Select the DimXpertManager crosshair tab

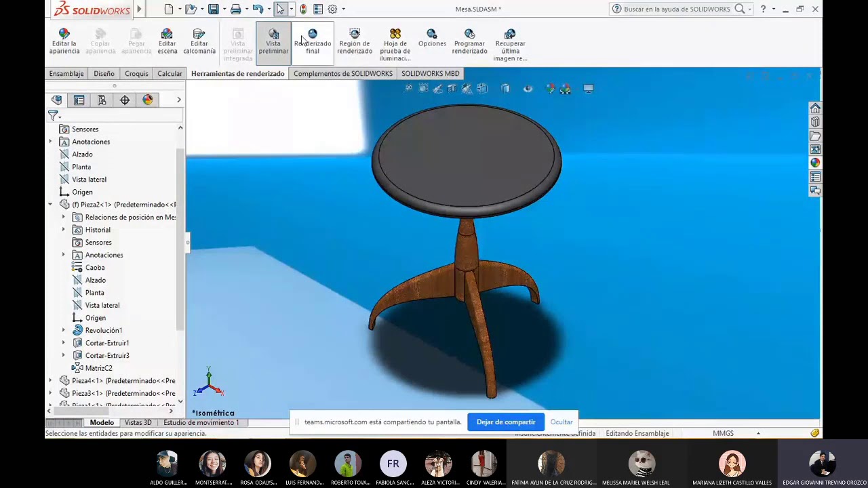coord(125,100)
